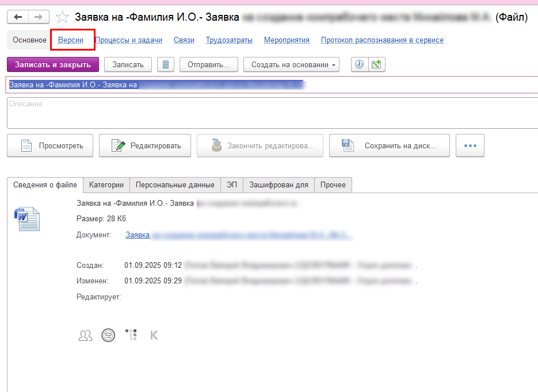Open the linked Заявка document
The height and width of the screenshot is (392, 538).
(138, 235)
